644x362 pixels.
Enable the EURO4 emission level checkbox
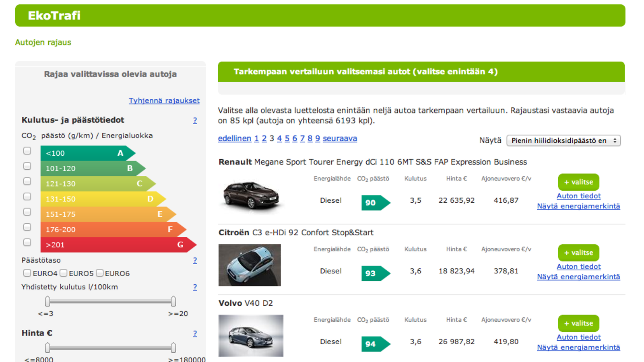click(27, 273)
